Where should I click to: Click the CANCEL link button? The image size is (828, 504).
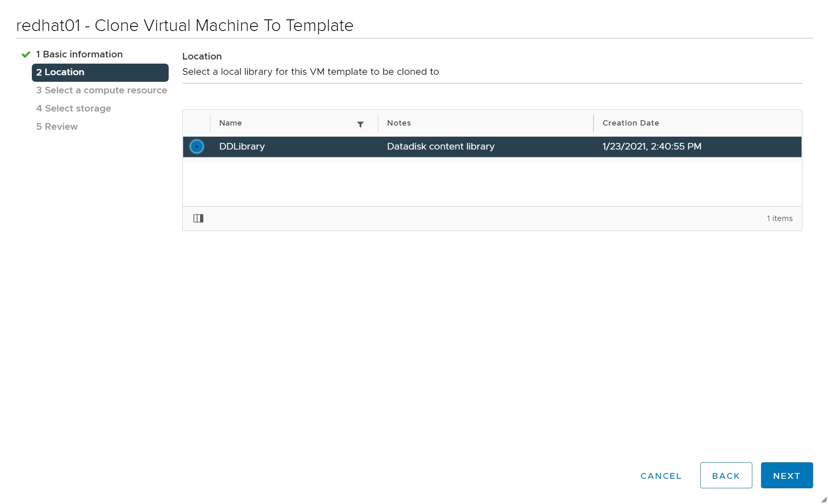pos(661,475)
